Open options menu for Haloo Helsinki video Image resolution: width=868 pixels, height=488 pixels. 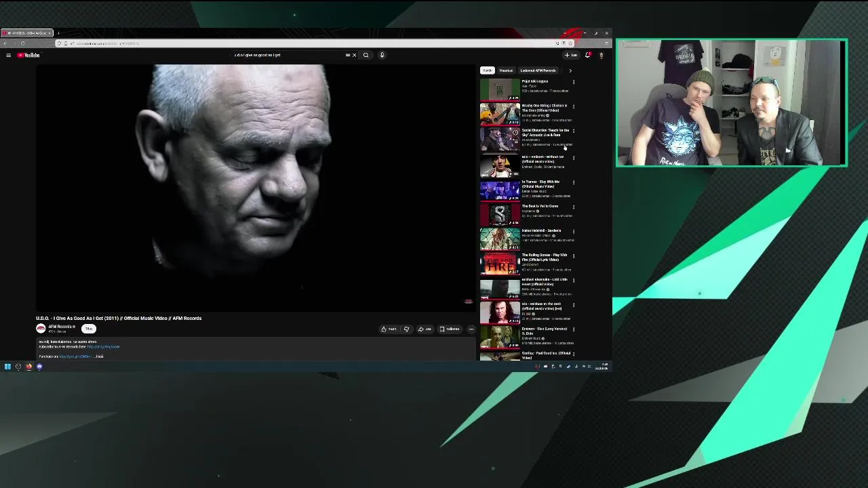click(x=574, y=231)
